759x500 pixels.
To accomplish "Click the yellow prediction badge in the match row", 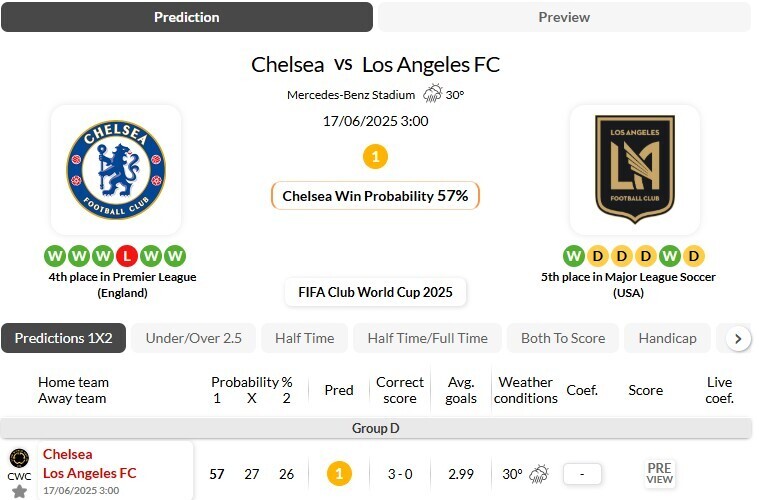I will point(339,473).
